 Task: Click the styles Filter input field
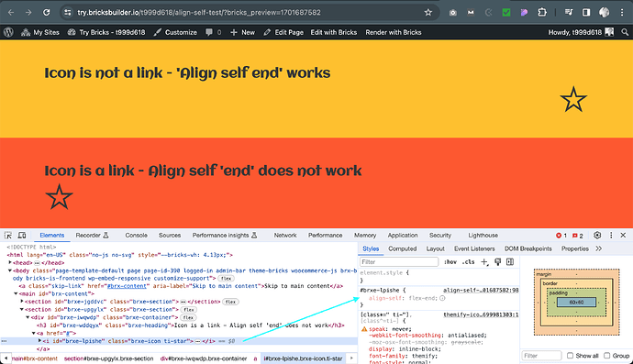(399, 262)
